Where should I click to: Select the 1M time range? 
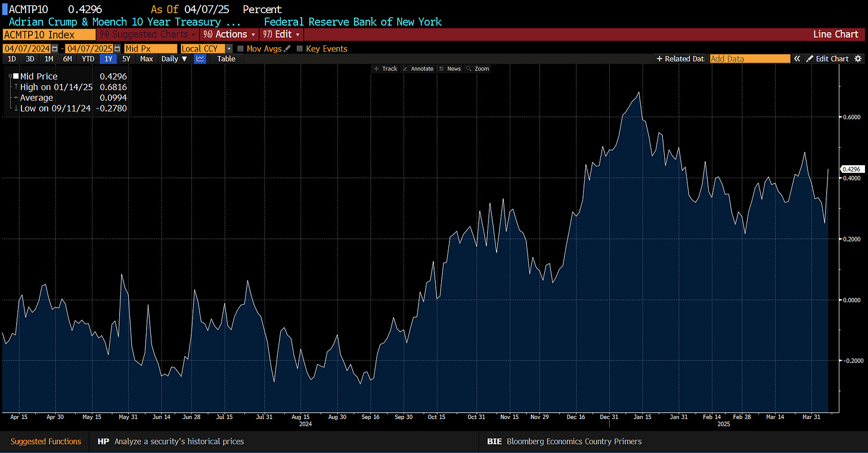(49, 58)
